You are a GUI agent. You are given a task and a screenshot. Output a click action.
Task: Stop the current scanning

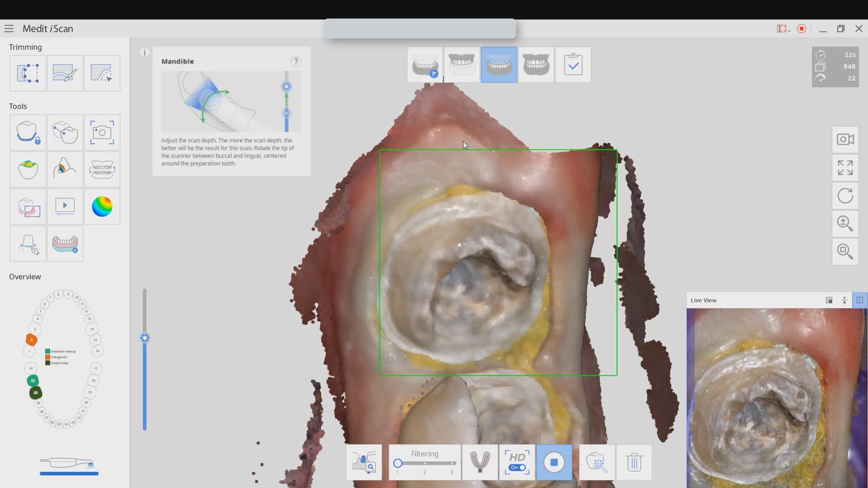(554, 462)
